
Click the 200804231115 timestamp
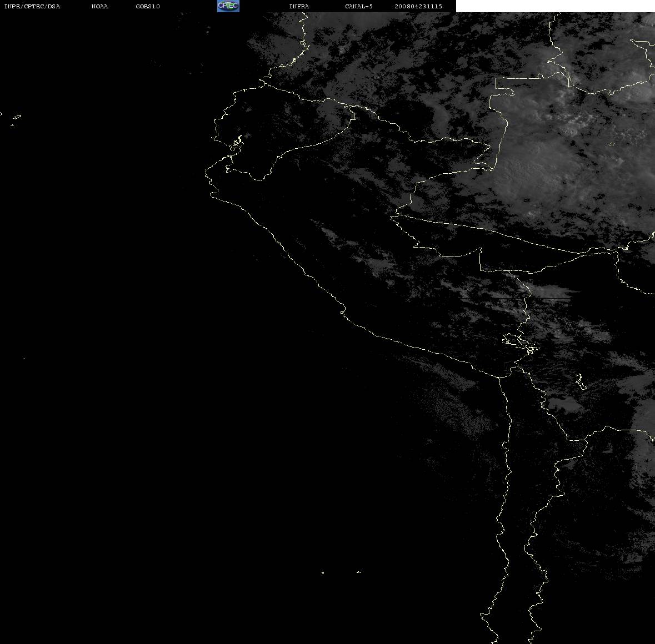pyautogui.click(x=418, y=6)
